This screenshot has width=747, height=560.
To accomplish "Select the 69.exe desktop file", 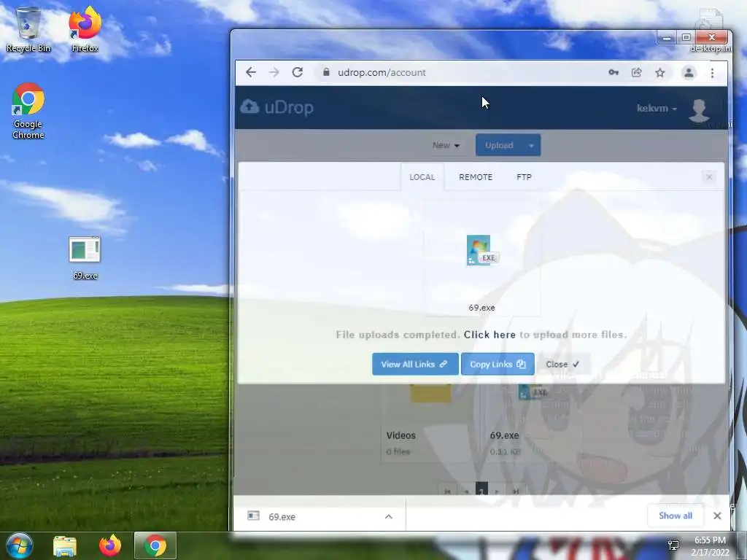I will coord(85,258).
